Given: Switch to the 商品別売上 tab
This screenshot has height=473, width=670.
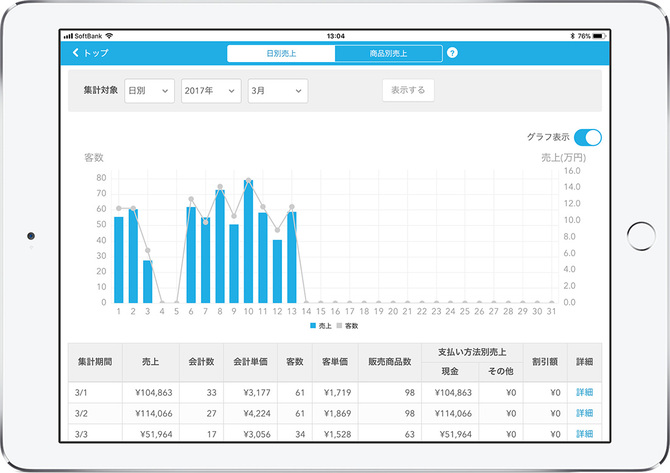Looking at the screenshot, I should coord(388,53).
